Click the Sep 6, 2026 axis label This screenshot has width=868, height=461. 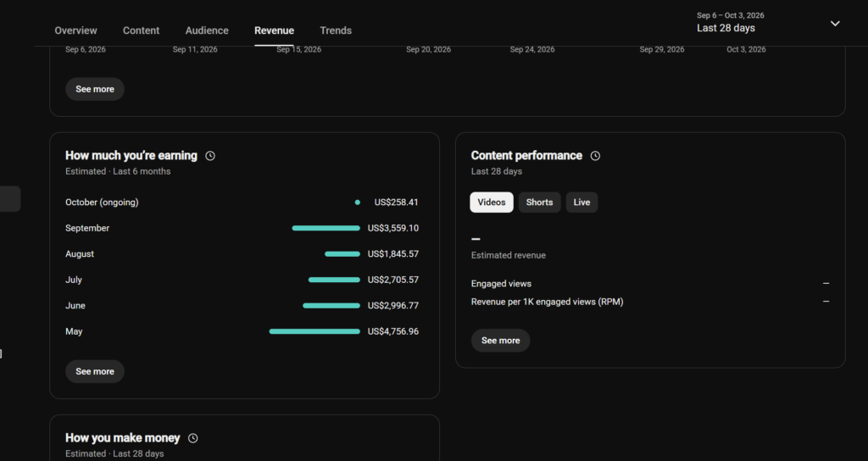pos(86,50)
